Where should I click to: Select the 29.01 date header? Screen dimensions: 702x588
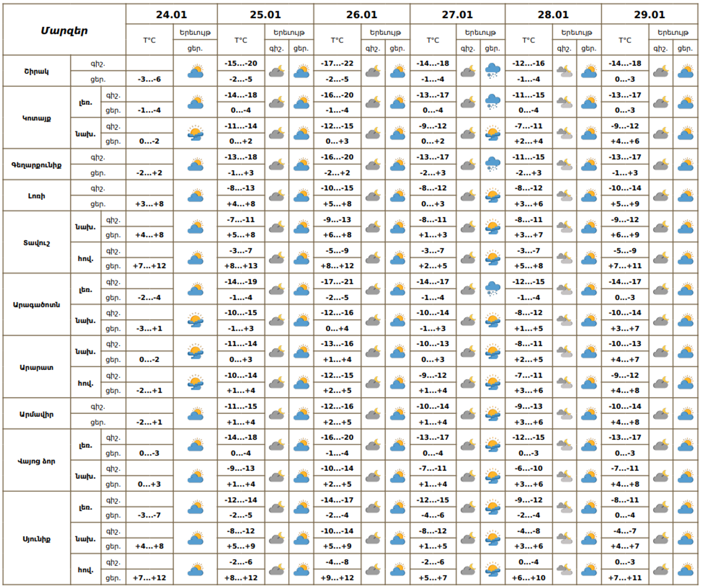click(649, 15)
